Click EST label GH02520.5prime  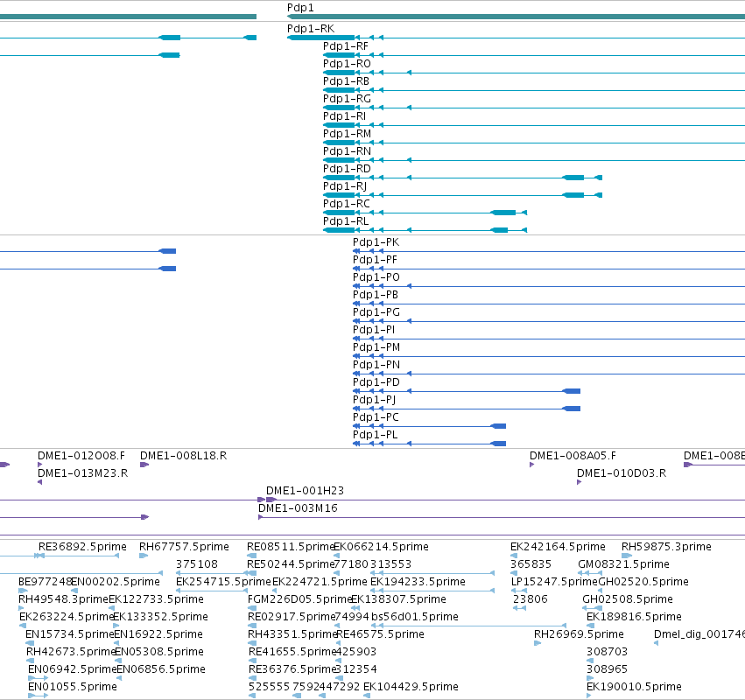coord(643,582)
